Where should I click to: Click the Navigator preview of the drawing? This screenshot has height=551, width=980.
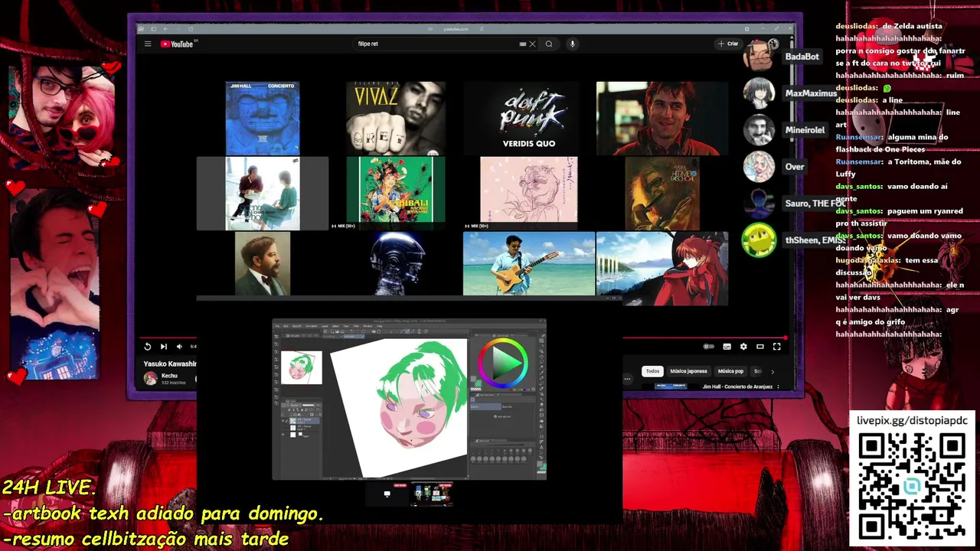[302, 367]
